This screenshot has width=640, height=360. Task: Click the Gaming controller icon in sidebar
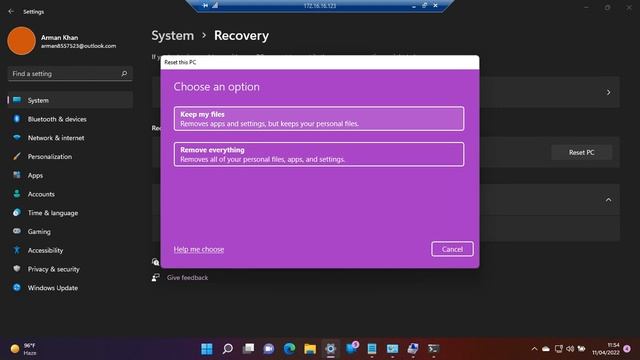17,231
